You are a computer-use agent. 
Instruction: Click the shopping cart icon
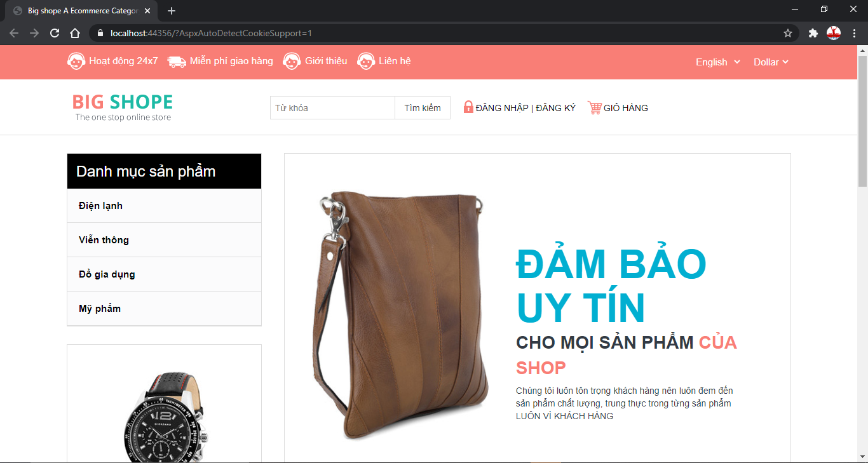[595, 108]
